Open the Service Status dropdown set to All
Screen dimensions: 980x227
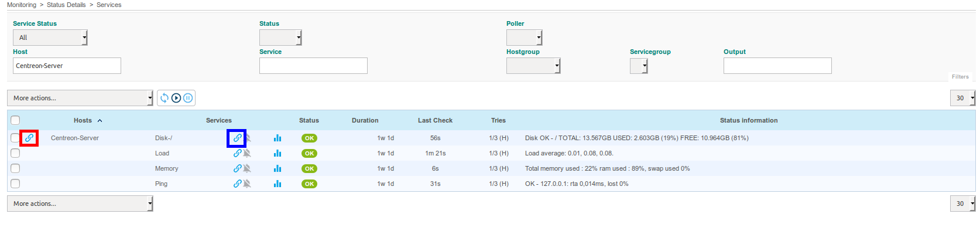tap(50, 38)
